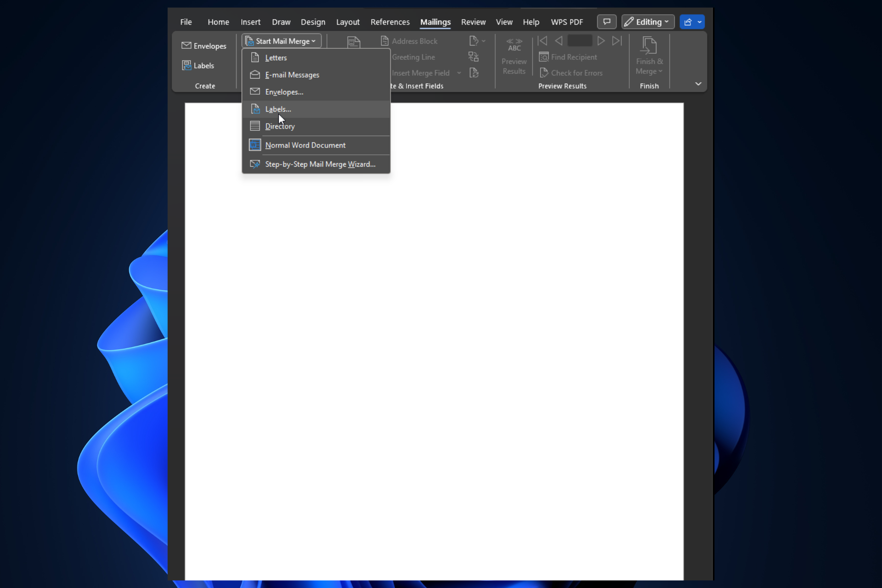Click the blue Share icon
Viewport: 882px width, 588px height.
click(x=688, y=22)
